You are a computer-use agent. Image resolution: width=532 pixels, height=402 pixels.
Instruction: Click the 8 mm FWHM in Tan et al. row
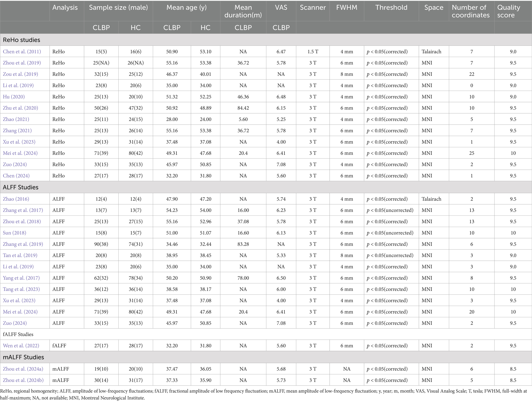(x=347, y=255)
